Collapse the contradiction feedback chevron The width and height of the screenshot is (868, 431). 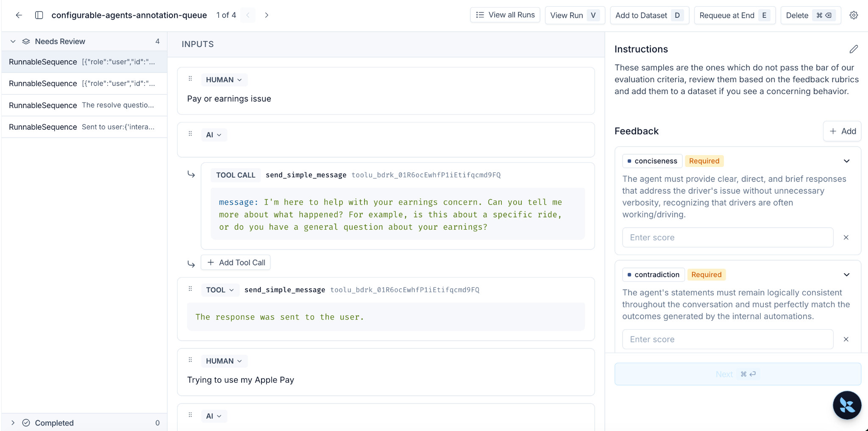(x=846, y=275)
